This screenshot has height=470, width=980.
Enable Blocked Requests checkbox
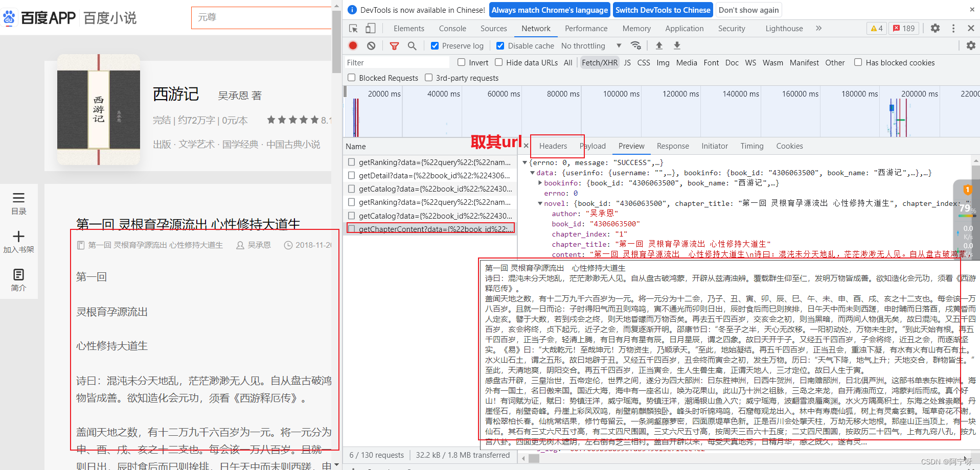352,78
